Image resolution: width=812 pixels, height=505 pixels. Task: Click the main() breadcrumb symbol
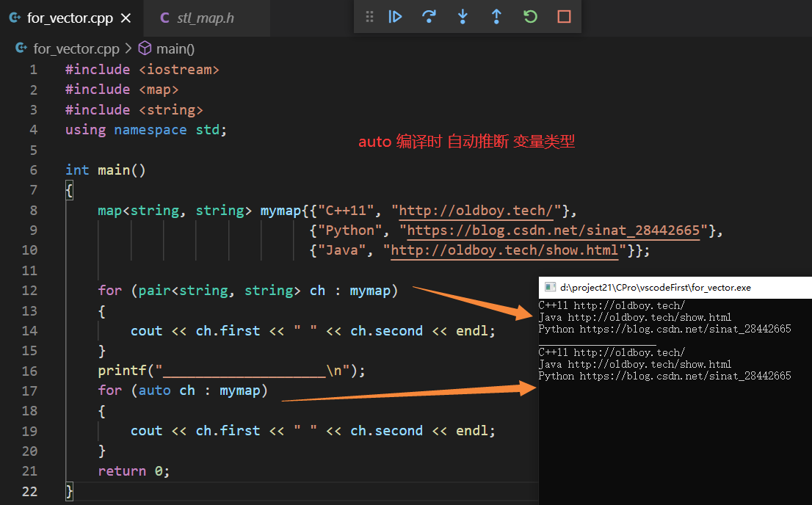coord(175,48)
